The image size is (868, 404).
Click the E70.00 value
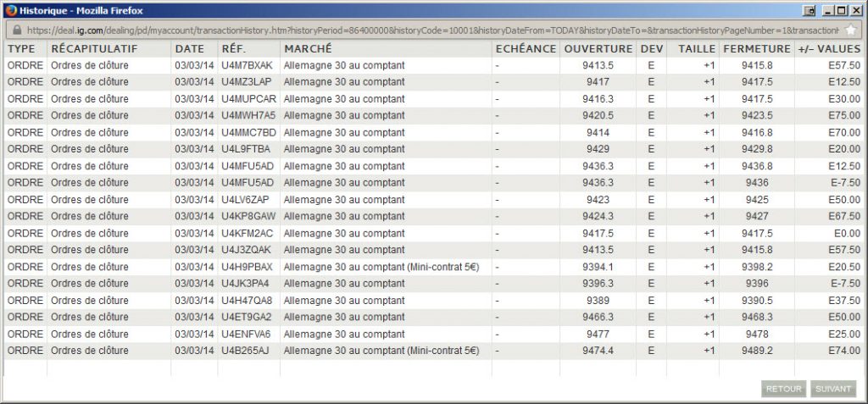(844, 133)
